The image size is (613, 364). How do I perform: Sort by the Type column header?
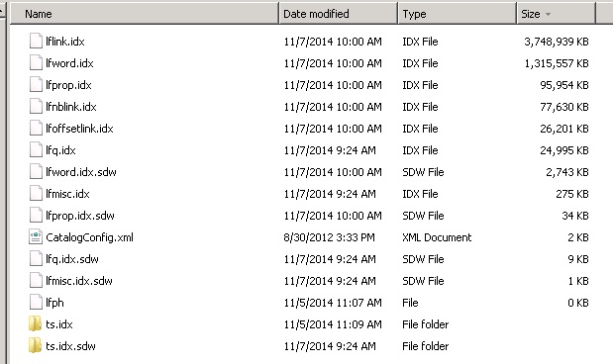457,14
